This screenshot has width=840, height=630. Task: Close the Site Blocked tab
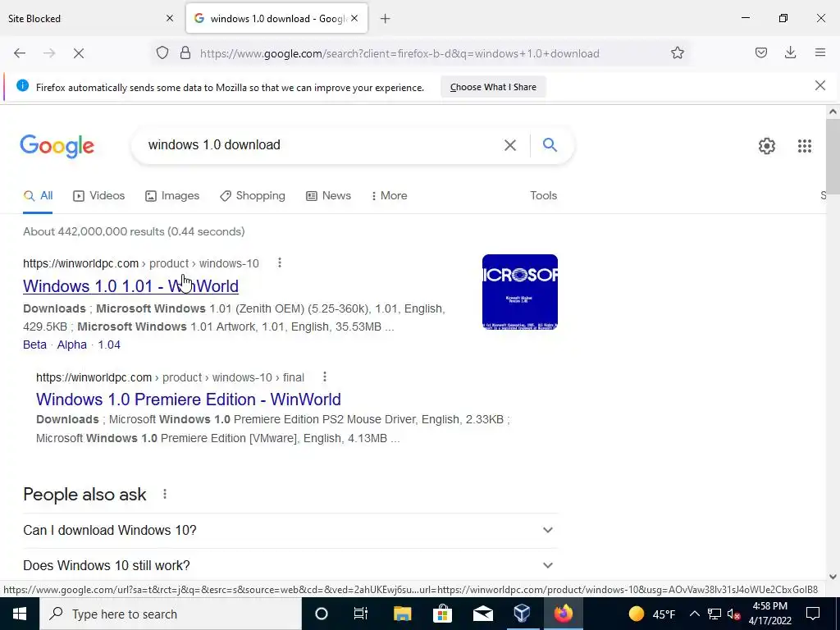coord(170,18)
